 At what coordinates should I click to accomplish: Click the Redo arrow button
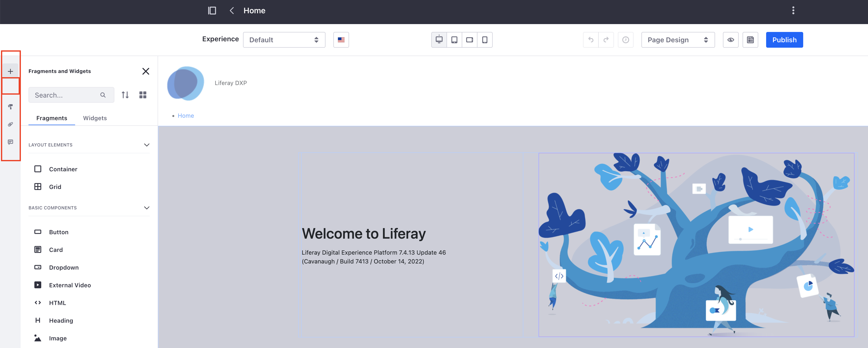[606, 40]
